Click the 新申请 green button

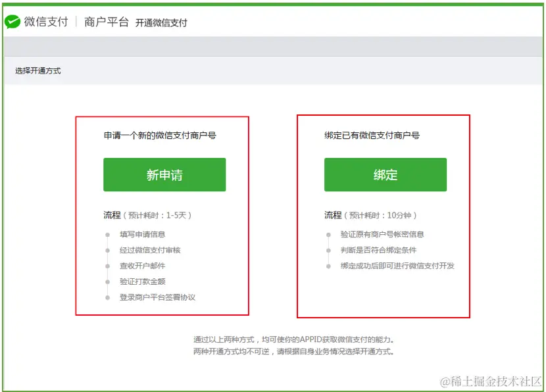click(x=164, y=174)
